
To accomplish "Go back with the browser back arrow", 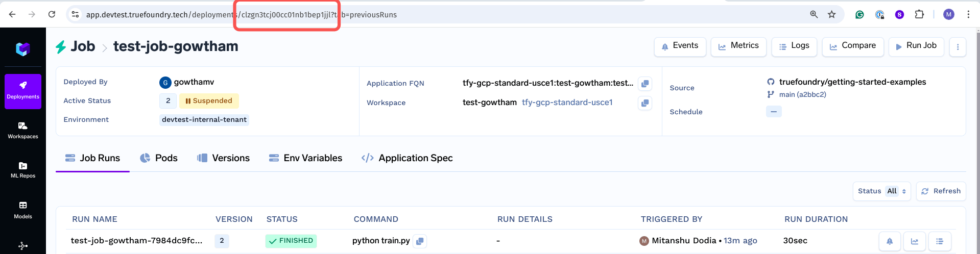I will [12, 14].
